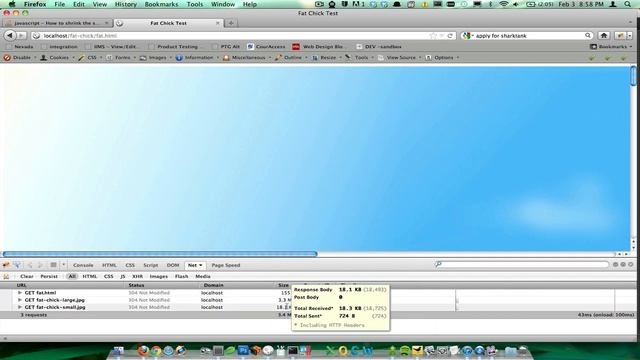Image resolution: width=640 pixels, height=360 pixels.
Task: Click the Spotlight search icon in menu bar
Action: [627, 4]
